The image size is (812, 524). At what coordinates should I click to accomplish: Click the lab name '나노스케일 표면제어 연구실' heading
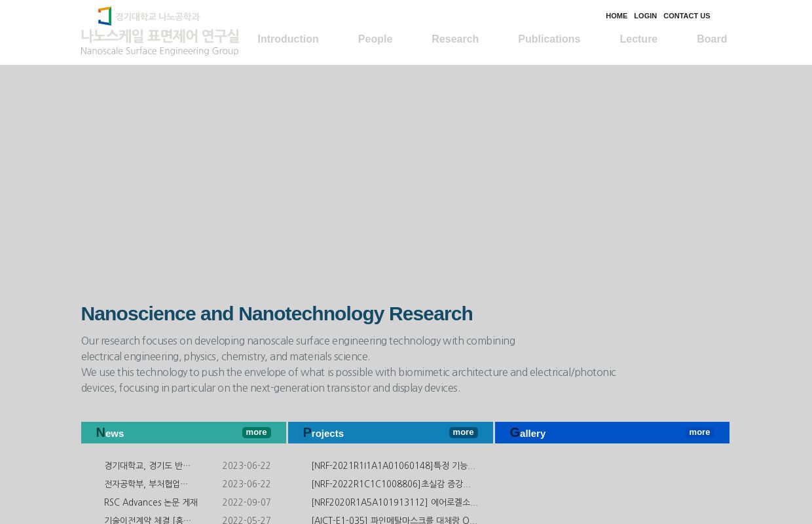(160, 36)
